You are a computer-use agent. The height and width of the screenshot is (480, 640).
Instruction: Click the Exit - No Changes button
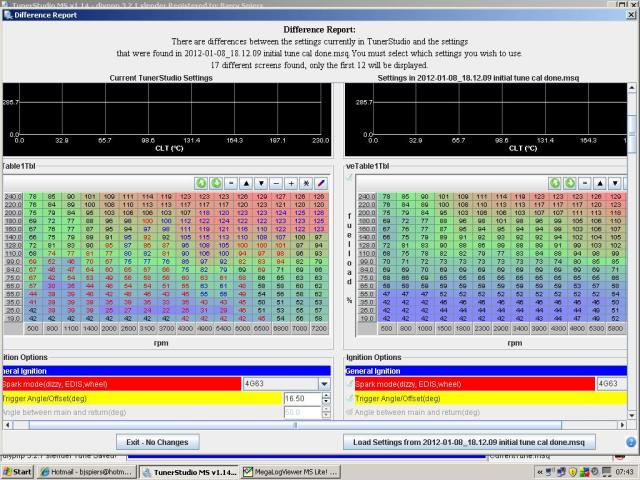pyautogui.click(x=158, y=442)
